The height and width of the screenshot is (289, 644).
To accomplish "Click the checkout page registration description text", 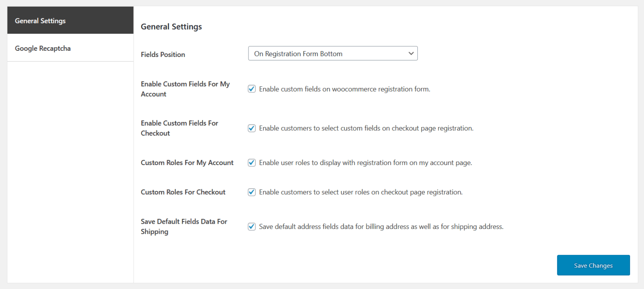I will pos(366,128).
